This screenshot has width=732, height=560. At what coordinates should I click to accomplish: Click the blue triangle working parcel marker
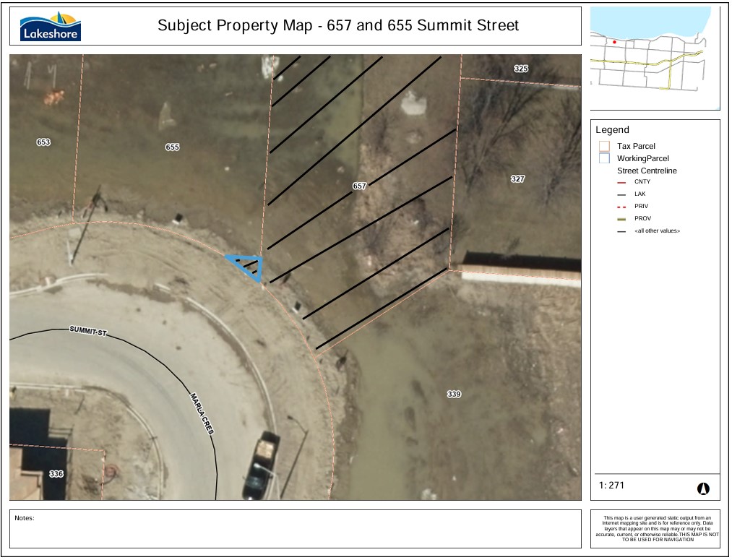tap(247, 265)
